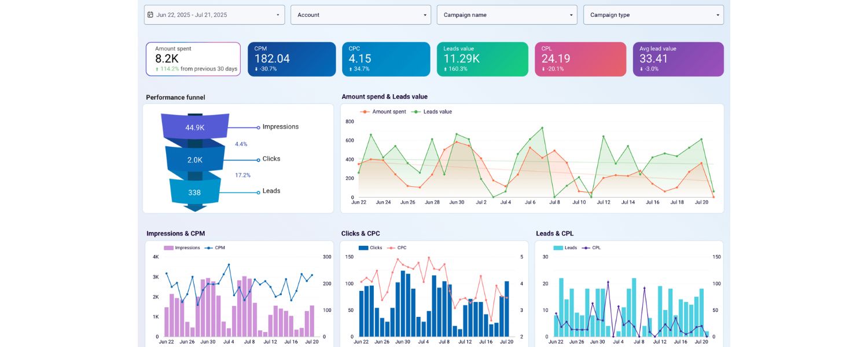Expand the Campaign name filter

507,14
